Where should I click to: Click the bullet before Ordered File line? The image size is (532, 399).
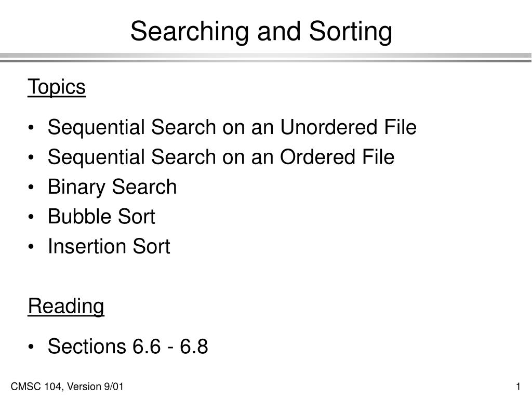coord(31,158)
